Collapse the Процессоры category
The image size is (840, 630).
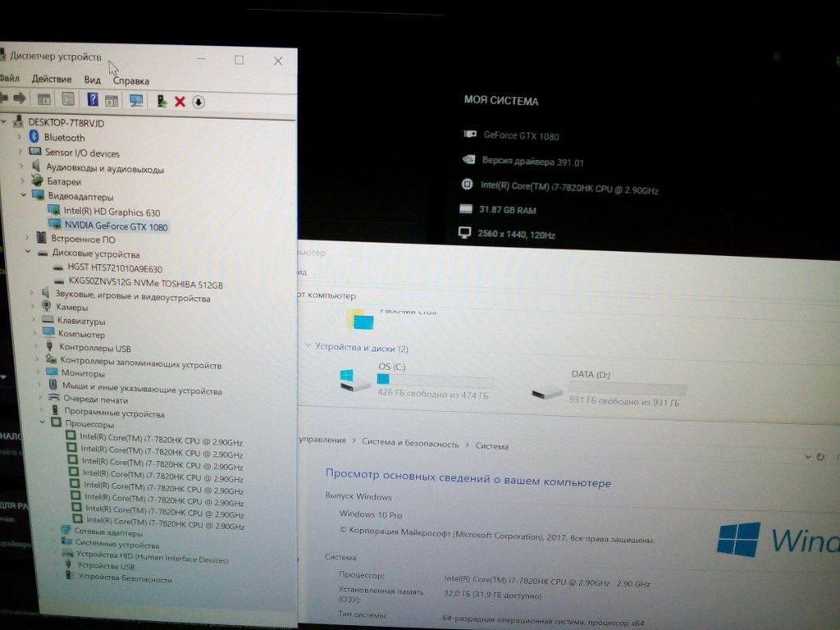(x=43, y=423)
